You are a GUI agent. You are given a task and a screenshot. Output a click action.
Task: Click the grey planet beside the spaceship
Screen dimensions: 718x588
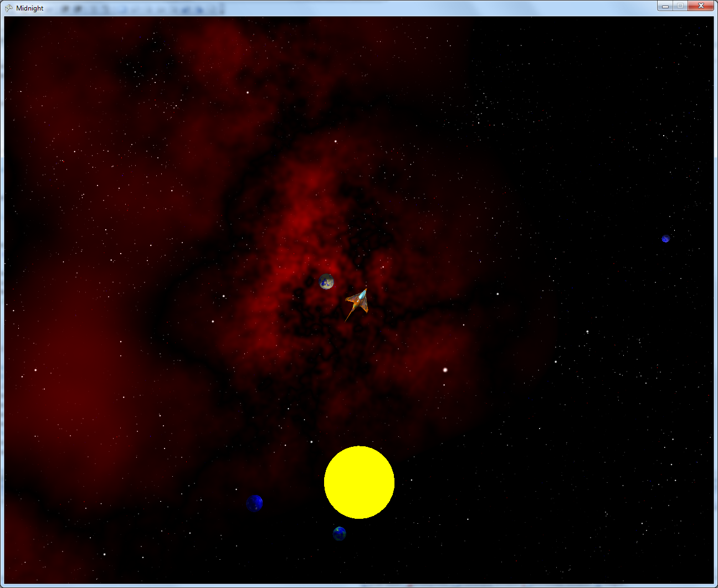click(x=326, y=281)
